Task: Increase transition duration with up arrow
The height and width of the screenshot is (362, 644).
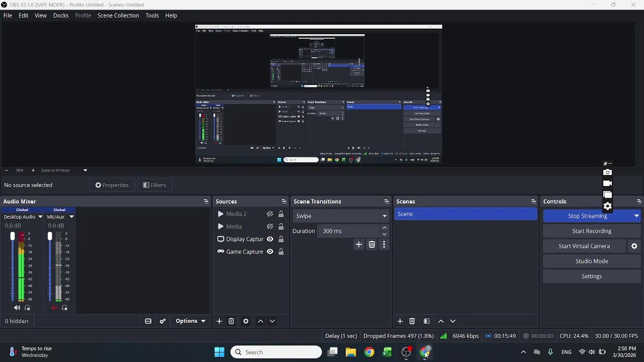Action: pos(384,228)
